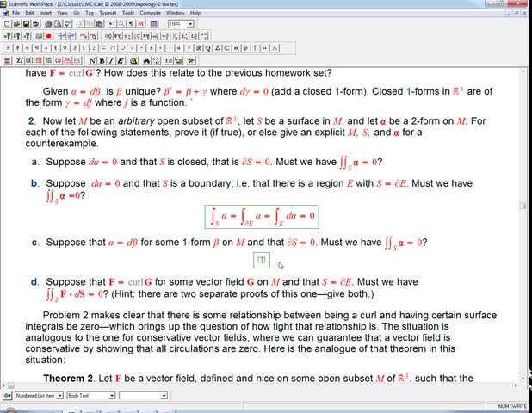Insert the complex numbers ℂ symbol
The height and width of the screenshot is (413, 532).
tap(227, 48)
